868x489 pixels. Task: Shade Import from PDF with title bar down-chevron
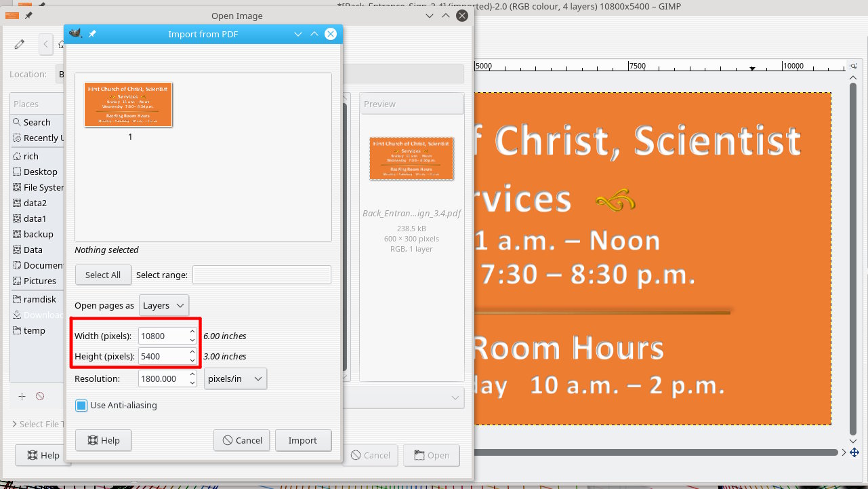point(298,34)
